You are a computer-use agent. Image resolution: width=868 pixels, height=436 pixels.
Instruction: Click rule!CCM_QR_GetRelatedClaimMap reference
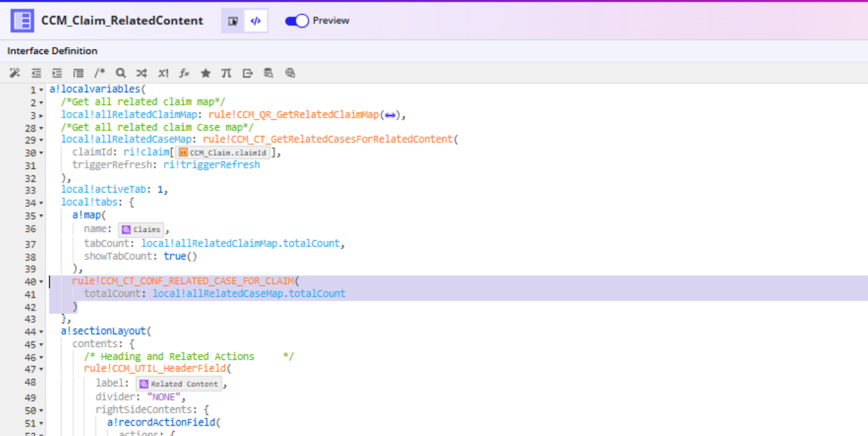294,115
